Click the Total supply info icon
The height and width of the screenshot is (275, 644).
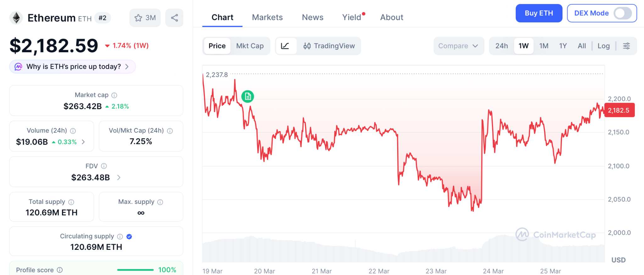click(x=71, y=202)
